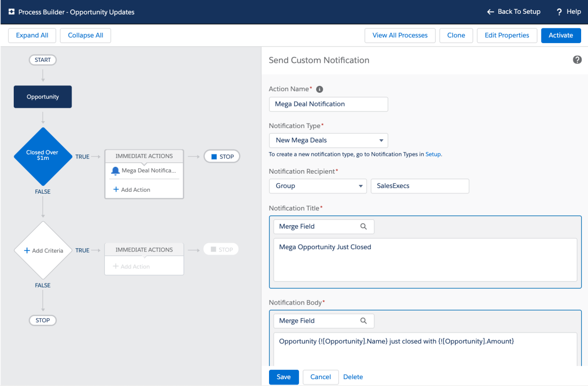Click Add Criteria diamond node
This screenshot has width=588, height=386.
pos(43,251)
